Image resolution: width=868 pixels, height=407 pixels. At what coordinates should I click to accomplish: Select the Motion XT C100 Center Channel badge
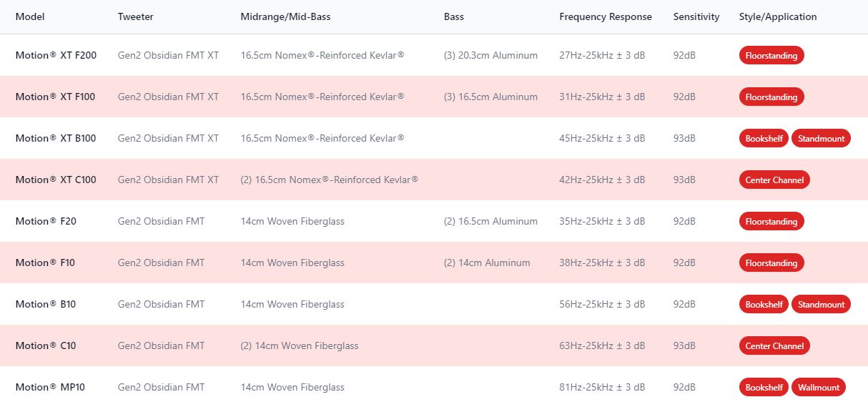[774, 180]
